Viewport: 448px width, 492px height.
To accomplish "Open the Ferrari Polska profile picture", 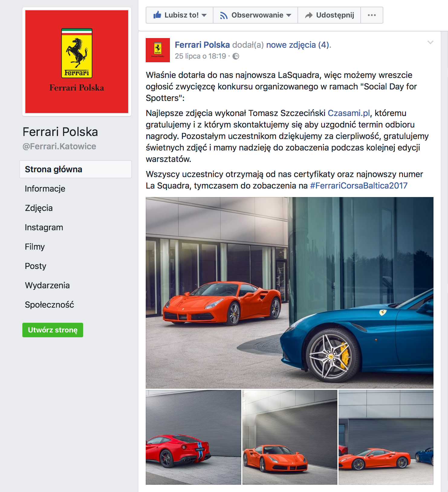I will pyautogui.click(x=77, y=62).
